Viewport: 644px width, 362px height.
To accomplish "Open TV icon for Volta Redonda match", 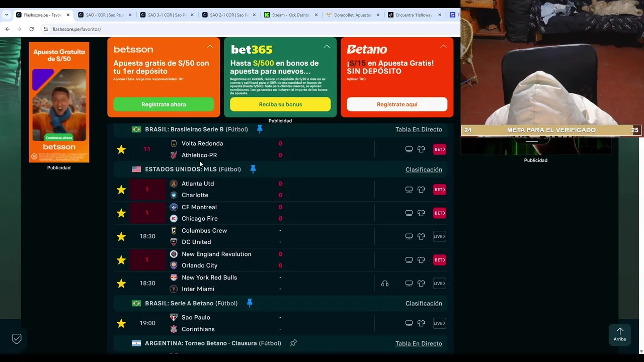I will (409, 149).
